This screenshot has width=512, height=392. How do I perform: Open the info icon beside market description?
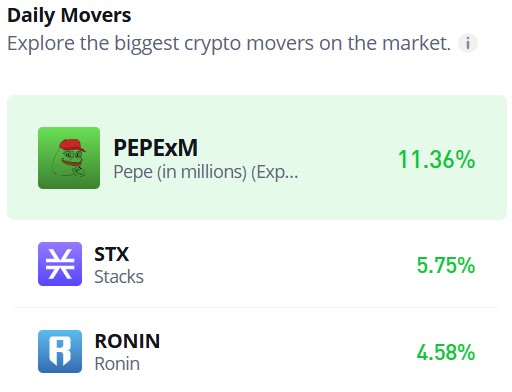468,43
